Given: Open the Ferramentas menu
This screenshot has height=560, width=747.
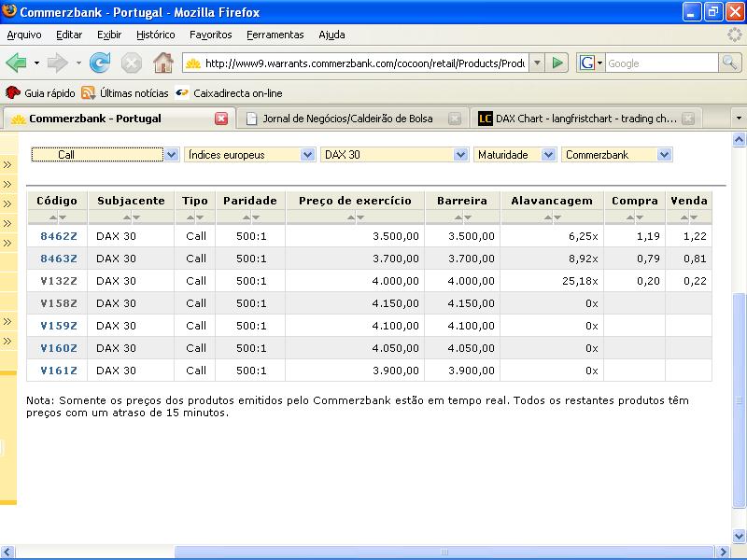Looking at the screenshot, I should tap(275, 35).
